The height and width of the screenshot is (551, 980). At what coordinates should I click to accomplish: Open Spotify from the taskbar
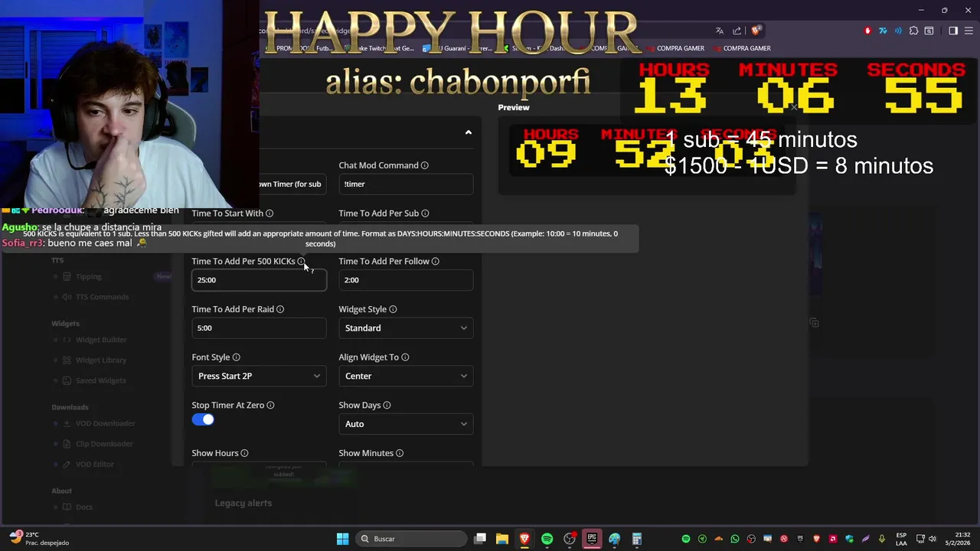[547, 539]
